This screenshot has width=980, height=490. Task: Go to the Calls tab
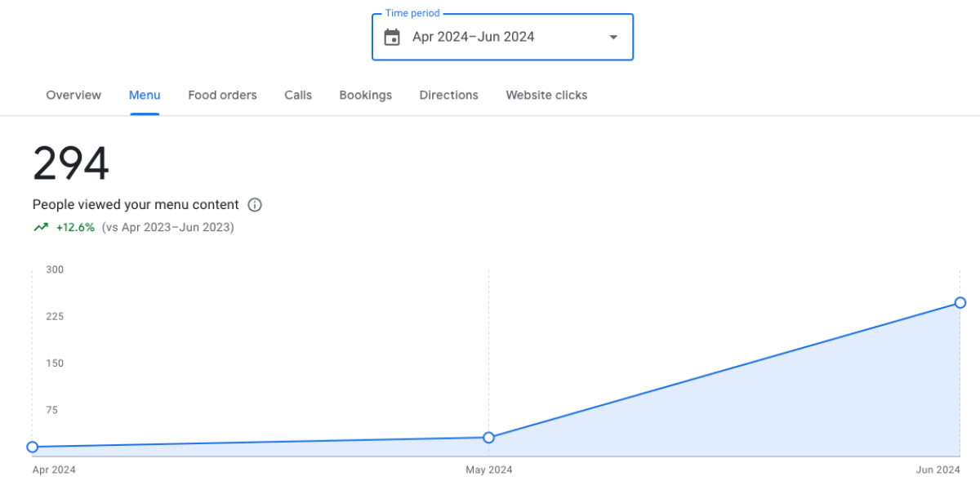click(x=298, y=95)
